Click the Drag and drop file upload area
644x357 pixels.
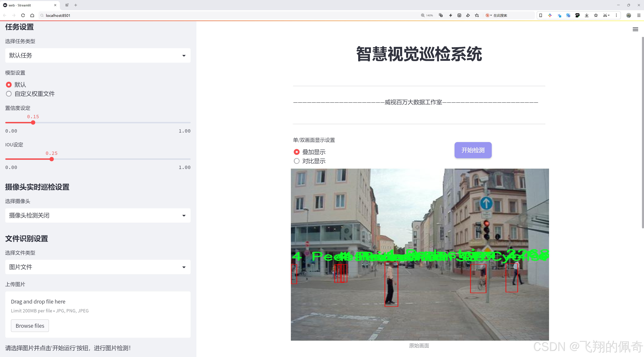[98, 315]
